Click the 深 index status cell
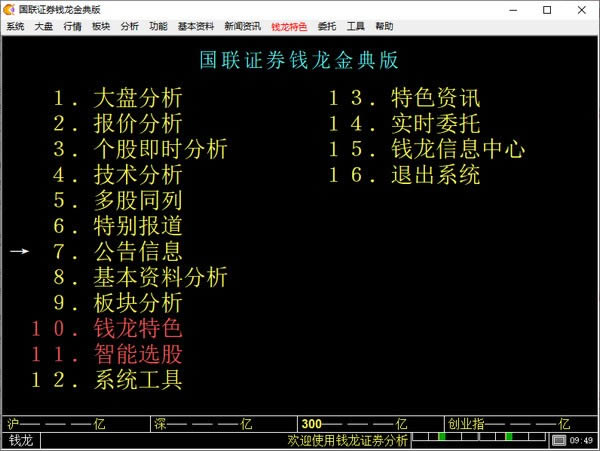Screen dimensions: 600x451 [224, 424]
